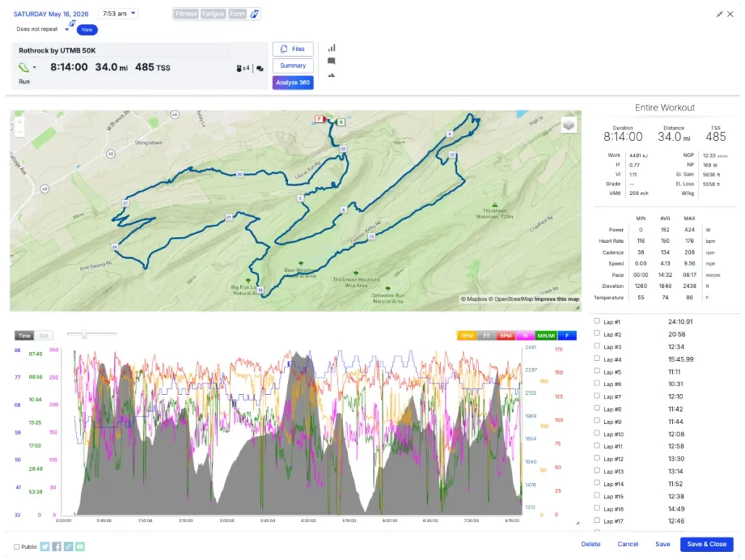Zoom out on the map
Image resolution: width=745 pixels, height=560 pixels.
19,132
